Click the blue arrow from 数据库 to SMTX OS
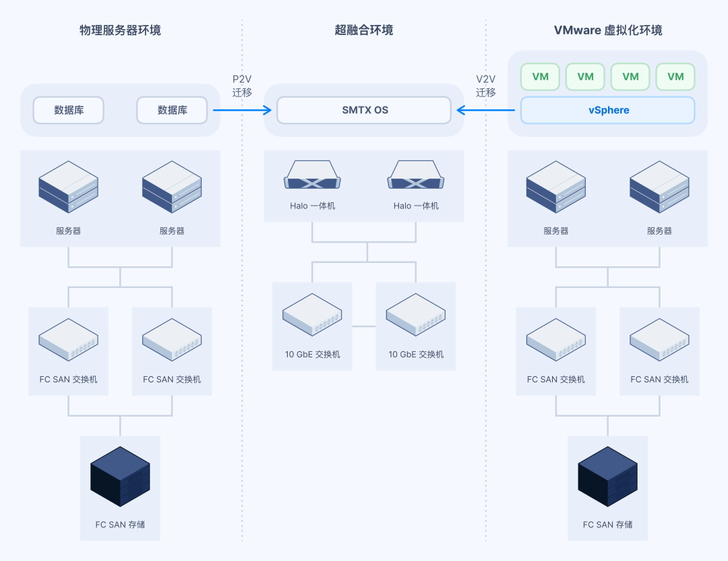Screen dimensions: 728x561 [242, 110]
